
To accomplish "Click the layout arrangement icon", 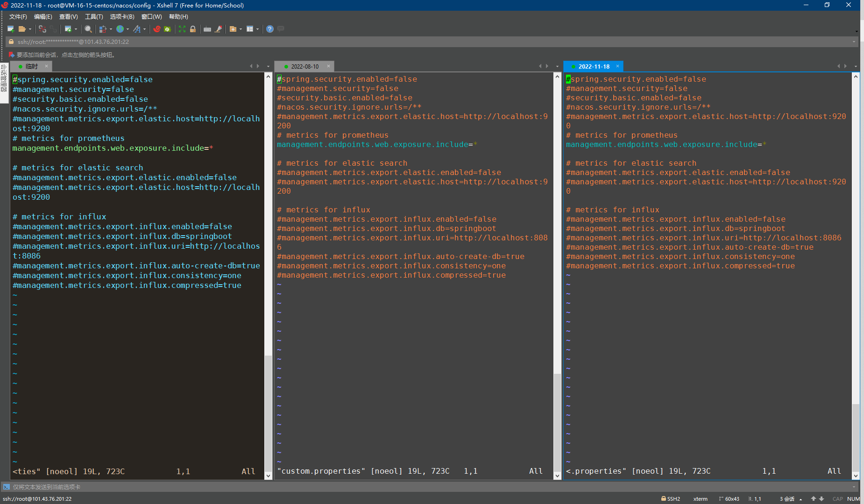I will click(x=250, y=29).
